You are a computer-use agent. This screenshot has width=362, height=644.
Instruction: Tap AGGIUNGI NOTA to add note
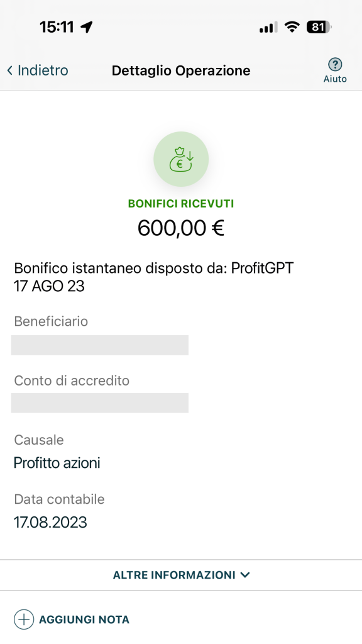(x=84, y=619)
